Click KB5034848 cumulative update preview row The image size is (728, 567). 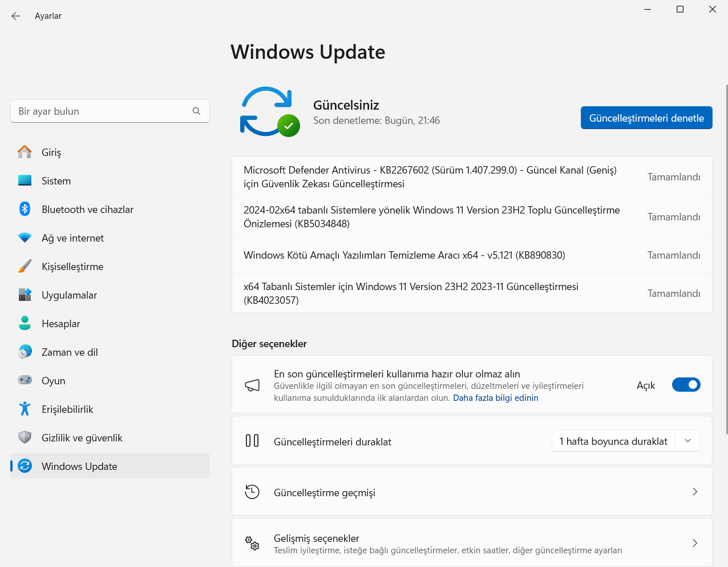(472, 216)
